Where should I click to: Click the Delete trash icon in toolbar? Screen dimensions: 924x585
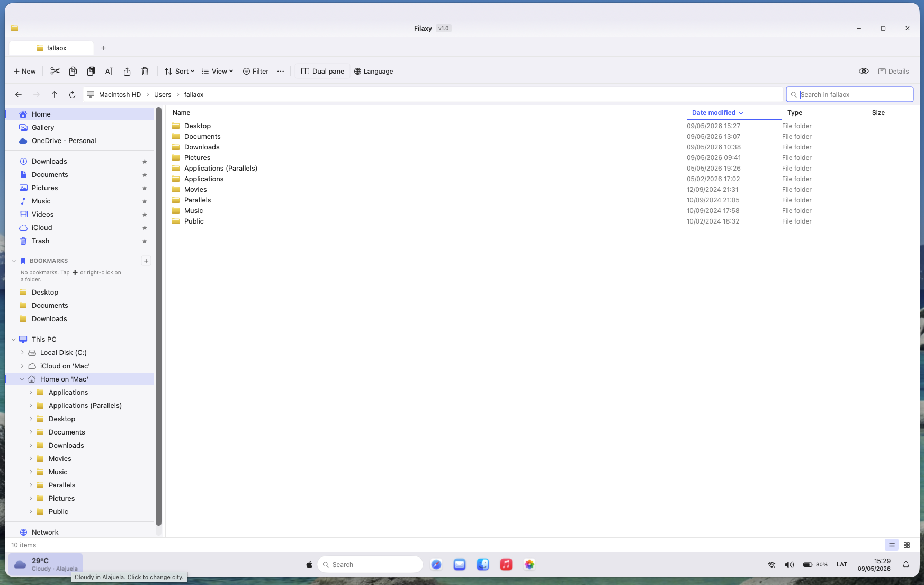pos(145,71)
